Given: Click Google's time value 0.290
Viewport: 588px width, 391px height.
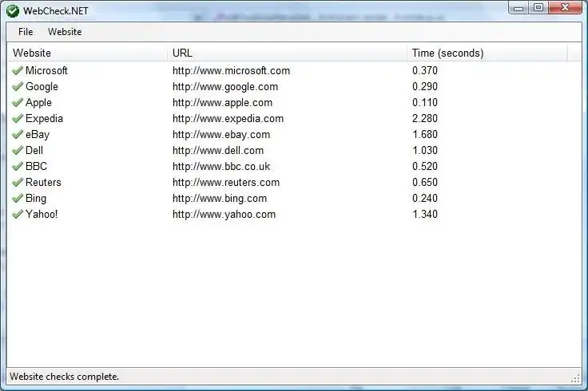Looking at the screenshot, I should coord(425,86).
